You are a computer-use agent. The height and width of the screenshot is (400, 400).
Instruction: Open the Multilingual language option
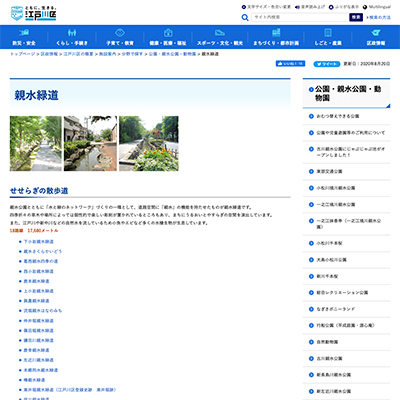click(x=377, y=7)
